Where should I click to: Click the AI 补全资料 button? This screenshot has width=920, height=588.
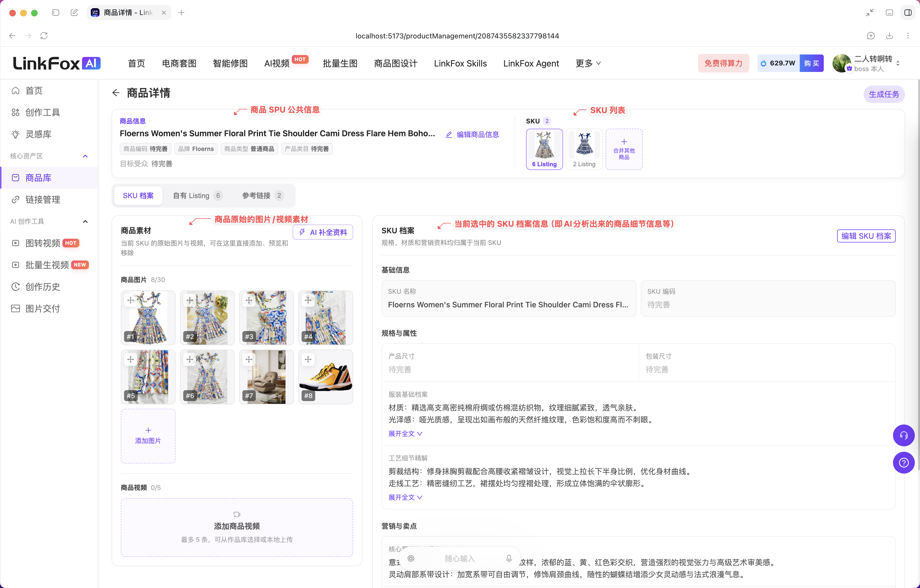[323, 232]
